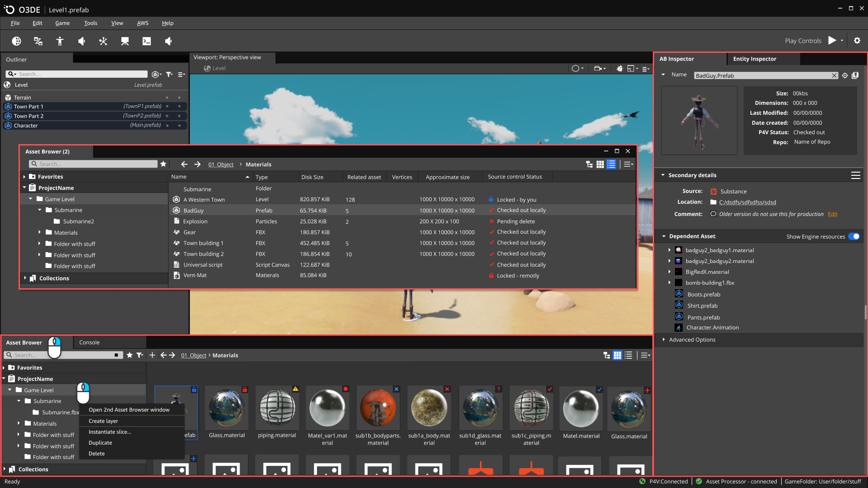Click the favorites star in Asset Browser search
Image resolution: width=868 pixels, height=488 pixels.
[x=163, y=164]
